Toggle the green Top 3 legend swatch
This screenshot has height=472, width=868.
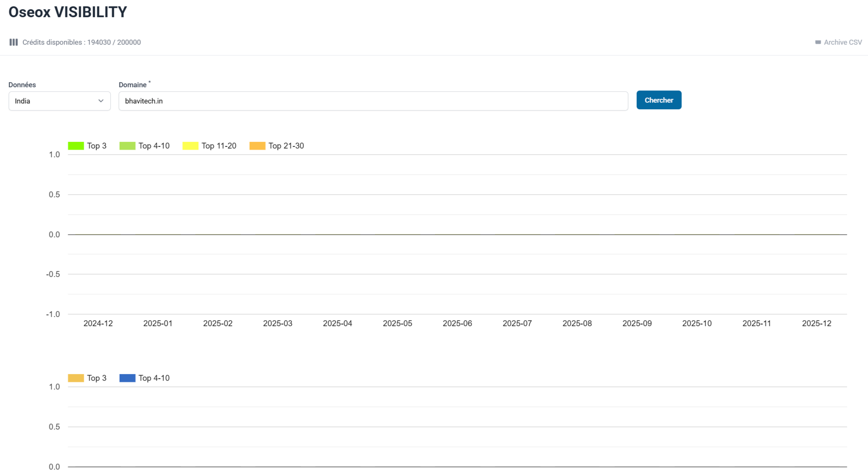(x=76, y=146)
